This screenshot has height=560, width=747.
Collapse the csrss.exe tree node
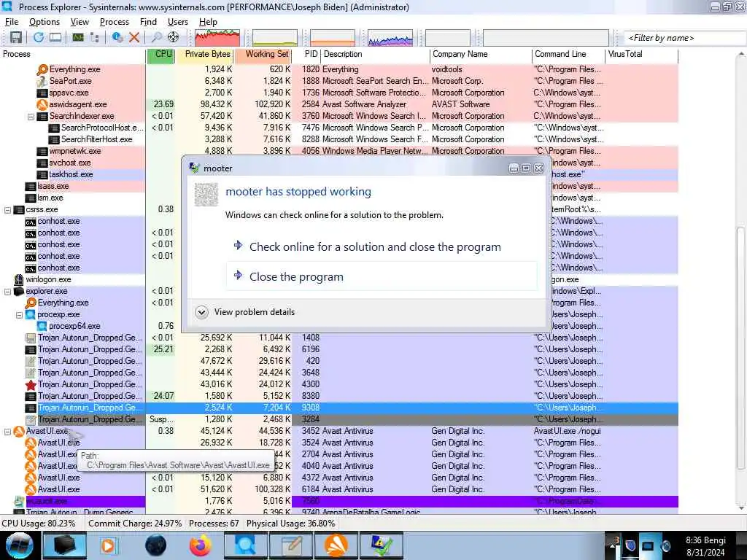7,209
